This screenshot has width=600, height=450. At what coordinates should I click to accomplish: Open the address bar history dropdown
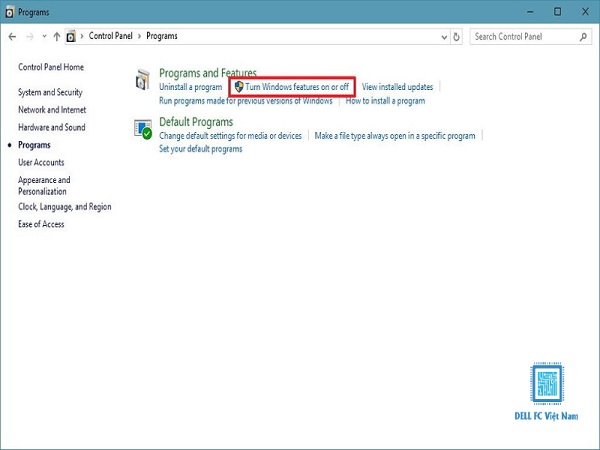[444, 37]
